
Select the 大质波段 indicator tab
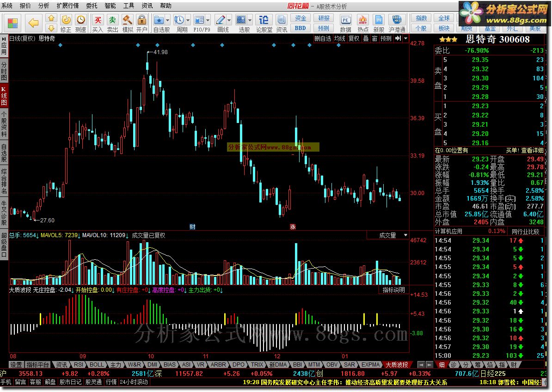[397, 365]
